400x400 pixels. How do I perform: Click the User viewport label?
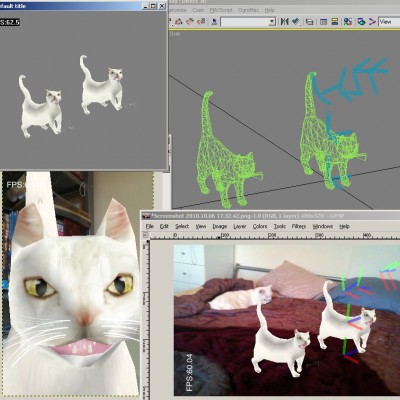pyautogui.click(x=175, y=34)
